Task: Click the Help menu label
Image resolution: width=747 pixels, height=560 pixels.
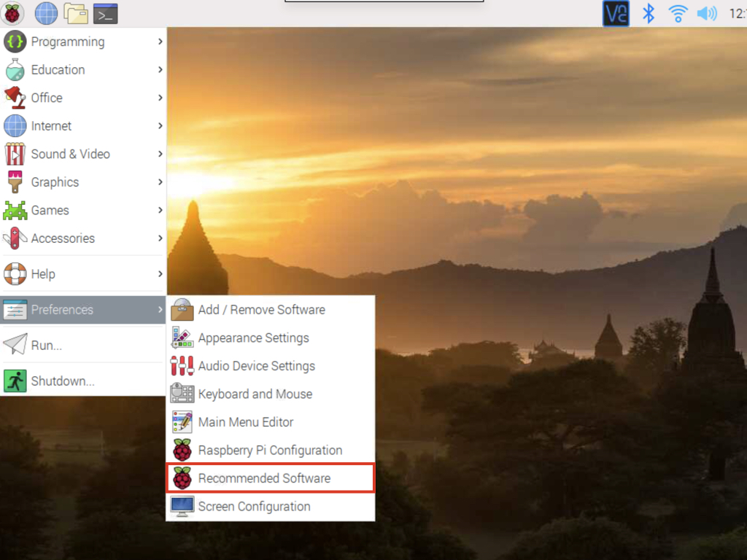Action: tap(43, 274)
